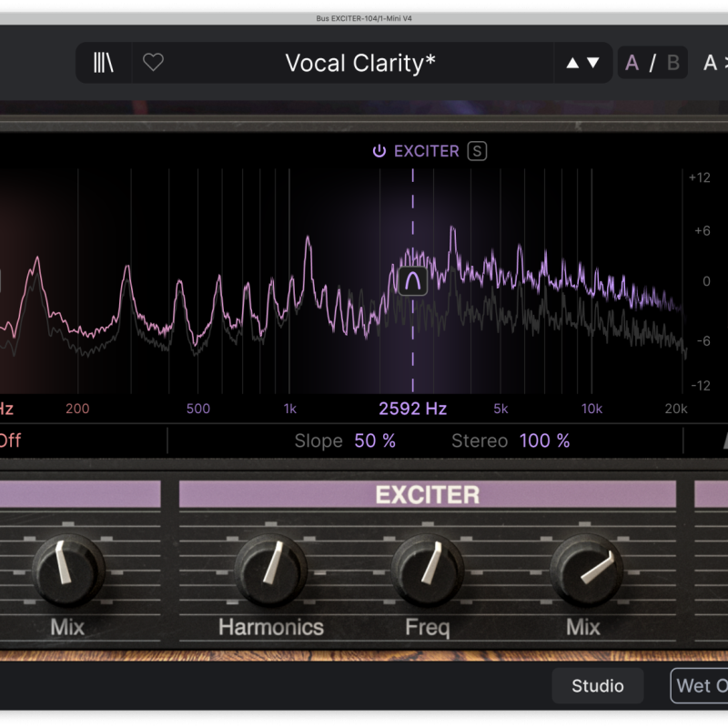Click the 10k frequency axis label

click(591, 409)
